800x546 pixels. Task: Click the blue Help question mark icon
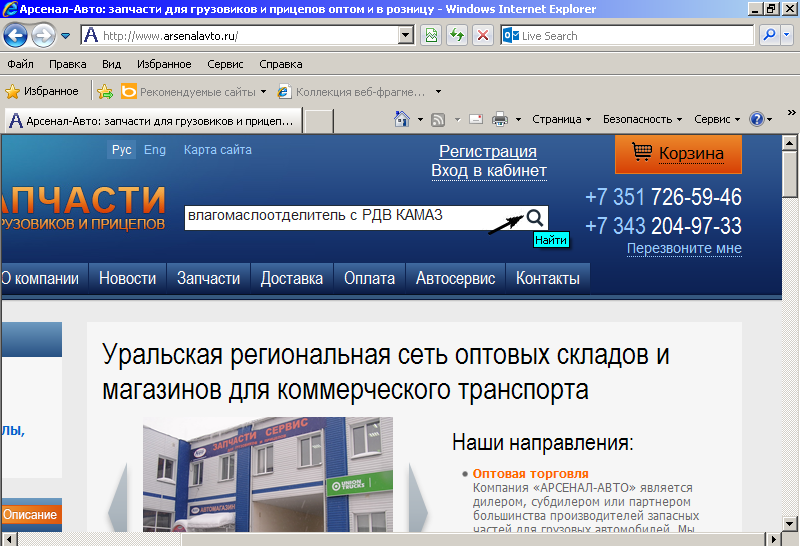coord(756,119)
